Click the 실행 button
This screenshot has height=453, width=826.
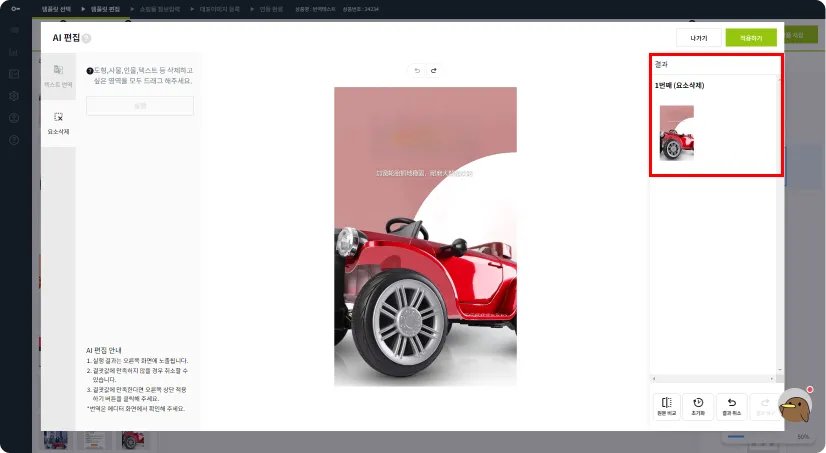coord(140,106)
